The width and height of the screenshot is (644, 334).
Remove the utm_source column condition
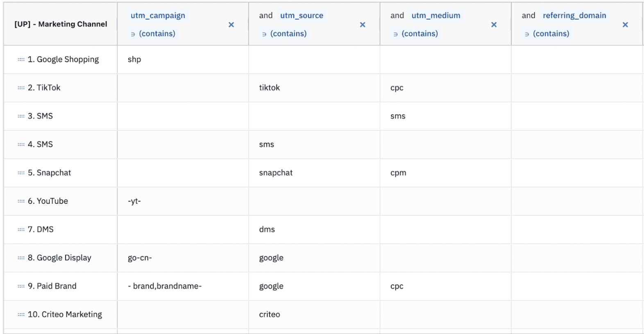click(x=363, y=25)
